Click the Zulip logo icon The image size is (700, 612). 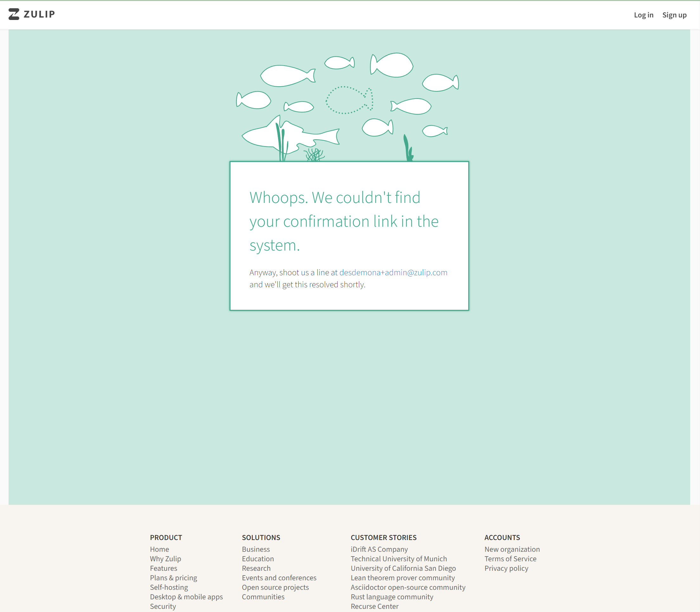click(x=13, y=14)
